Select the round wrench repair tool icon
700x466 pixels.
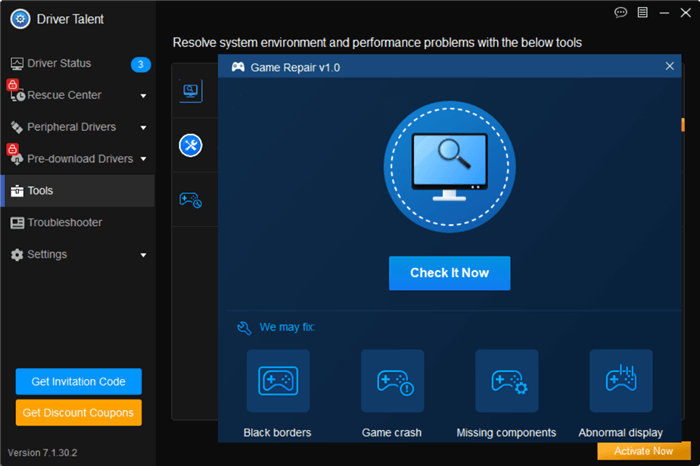tap(191, 146)
